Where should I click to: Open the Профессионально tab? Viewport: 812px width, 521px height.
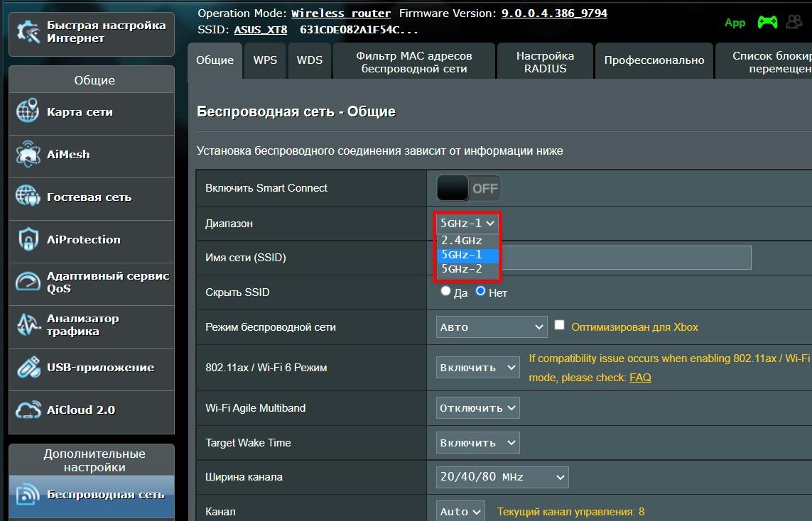tap(654, 60)
